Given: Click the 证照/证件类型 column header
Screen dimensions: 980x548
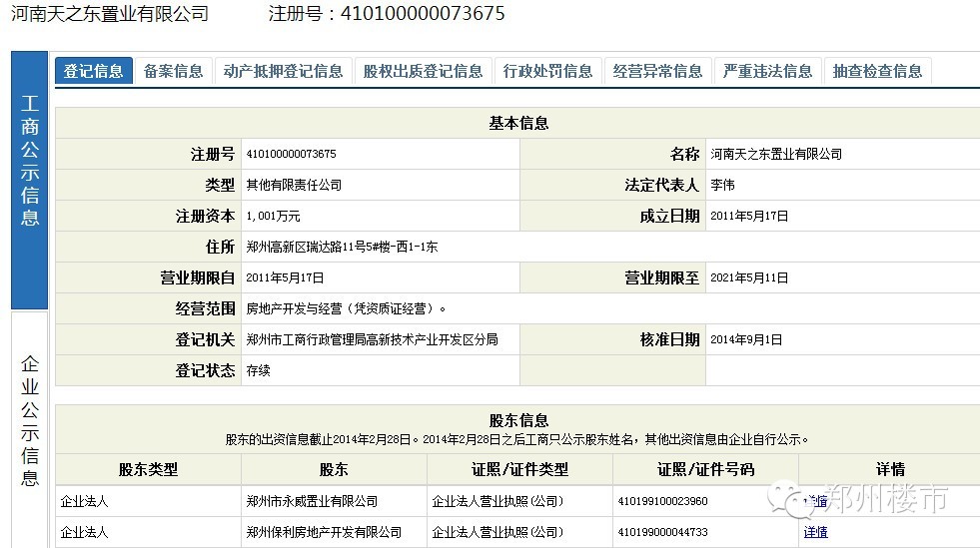Looking at the screenshot, I should (520, 469).
